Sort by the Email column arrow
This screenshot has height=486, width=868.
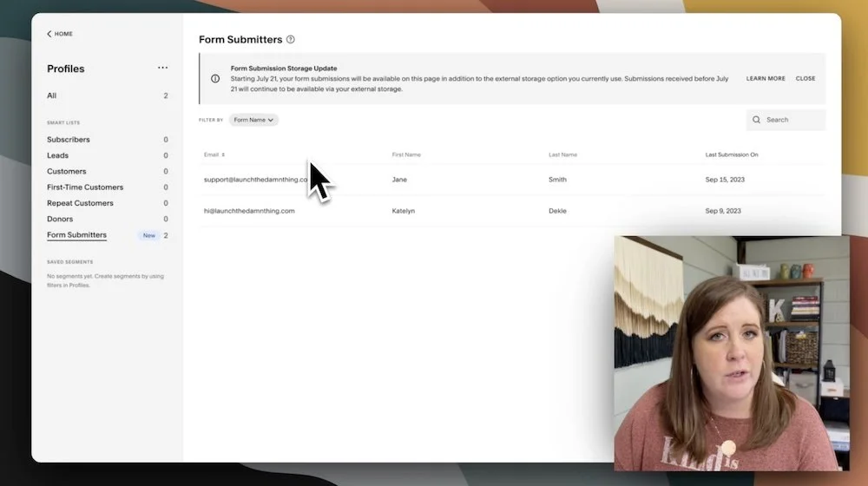click(223, 155)
